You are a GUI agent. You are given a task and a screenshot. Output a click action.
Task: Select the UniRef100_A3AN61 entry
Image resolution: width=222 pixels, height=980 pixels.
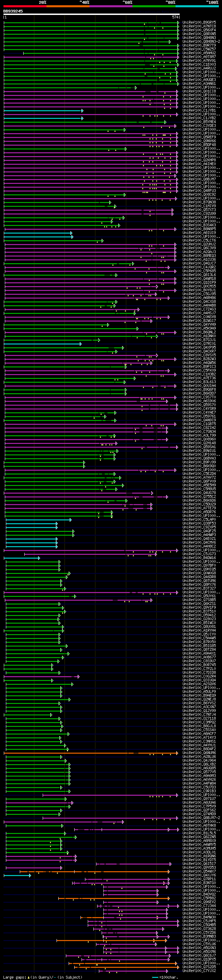tap(199, 84)
